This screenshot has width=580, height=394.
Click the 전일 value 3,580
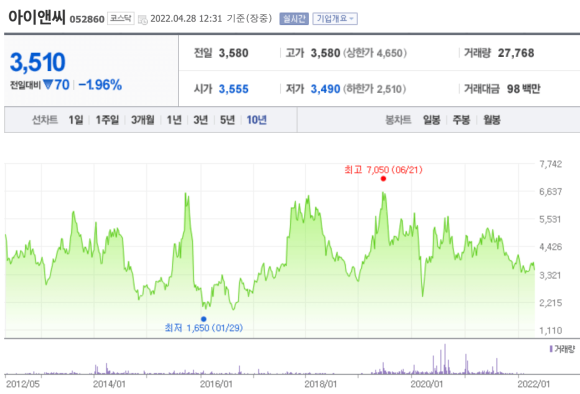[x=233, y=53]
